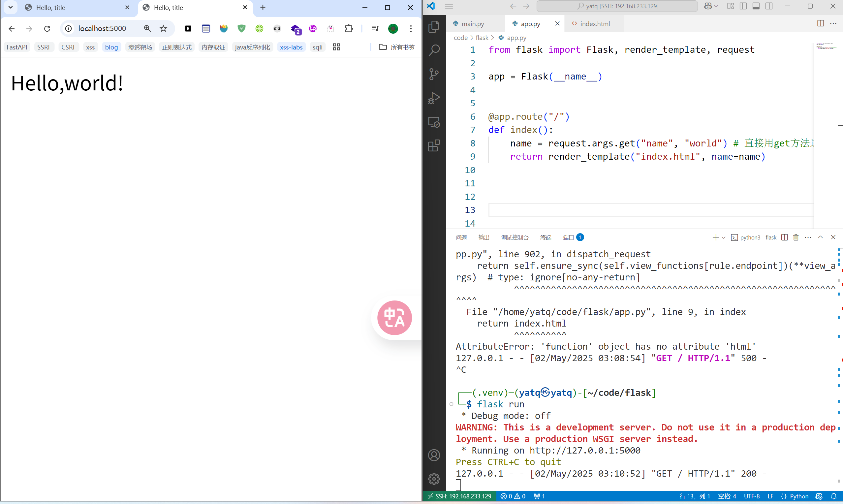Open the Explorer view in VS Code
Screen dimensions: 843x504
pyautogui.click(x=434, y=27)
